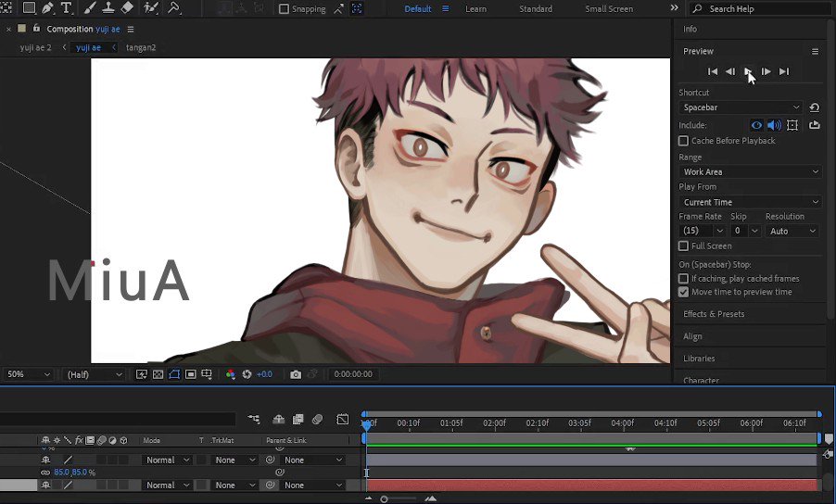Click the lock icon of Composition panel
Viewport: 836px width, 504px height.
pyautogui.click(x=36, y=28)
